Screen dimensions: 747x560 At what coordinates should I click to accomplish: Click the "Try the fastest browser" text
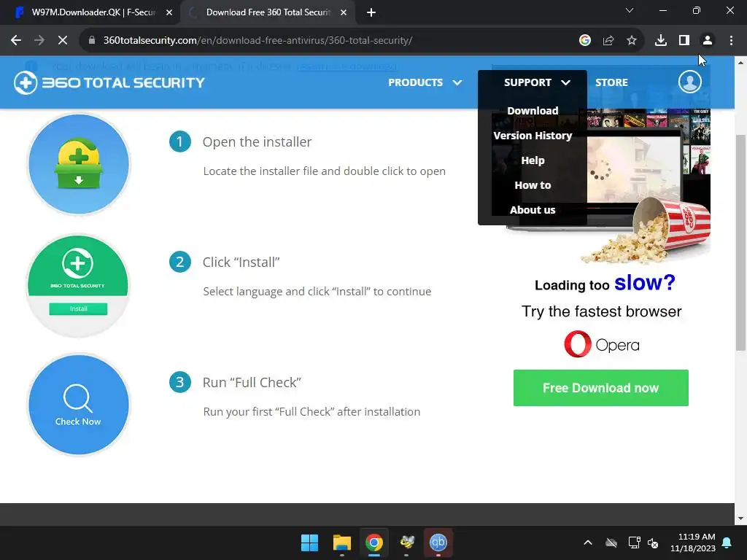click(601, 311)
